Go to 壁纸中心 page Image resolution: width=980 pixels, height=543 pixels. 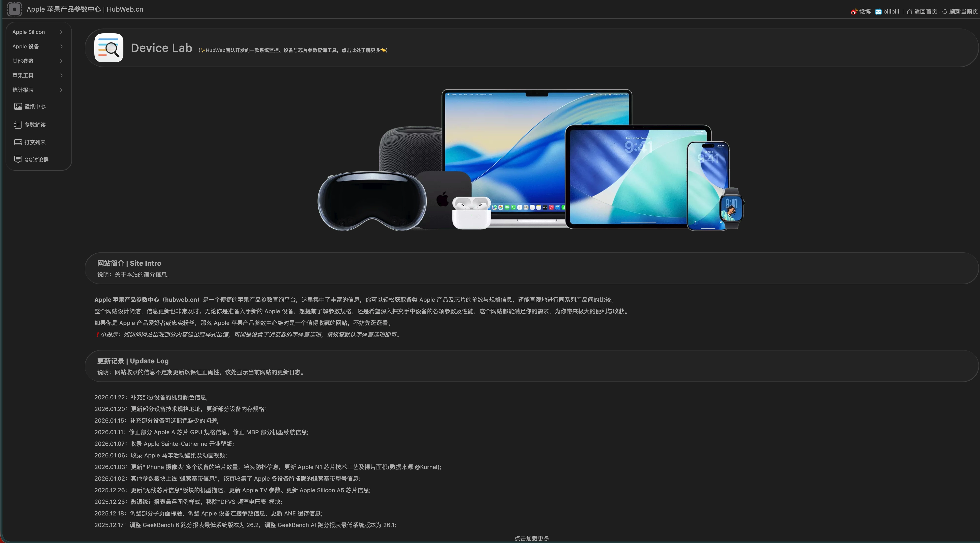tap(35, 106)
